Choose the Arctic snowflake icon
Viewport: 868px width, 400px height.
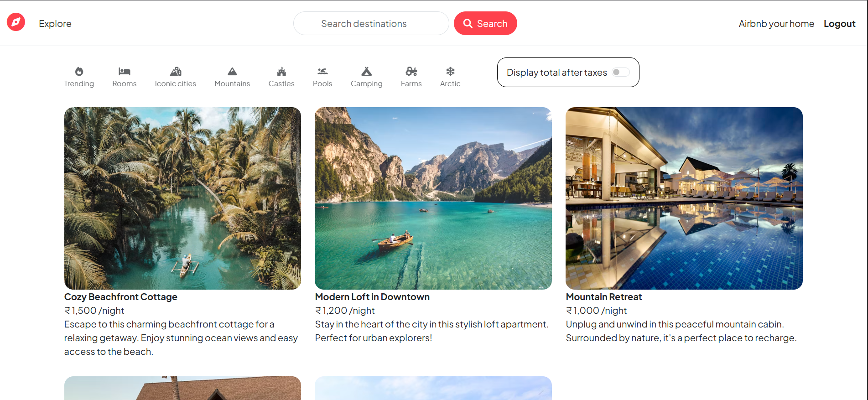coord(450,72)
